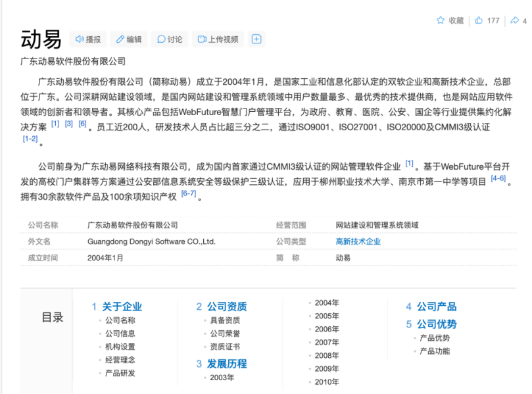The height and width of the screenshot is (394, 532).
Task: Select 2007年 in the timeline contents
Action: 327,342
